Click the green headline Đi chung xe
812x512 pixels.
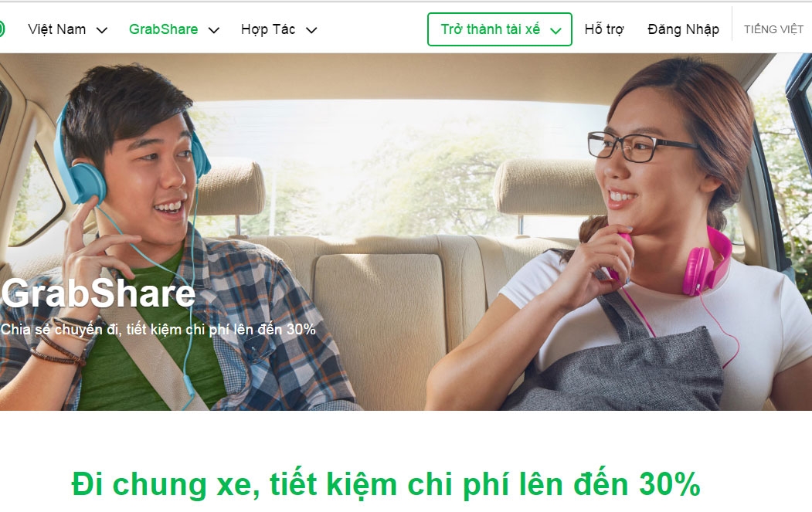click(x=386, y=484)
